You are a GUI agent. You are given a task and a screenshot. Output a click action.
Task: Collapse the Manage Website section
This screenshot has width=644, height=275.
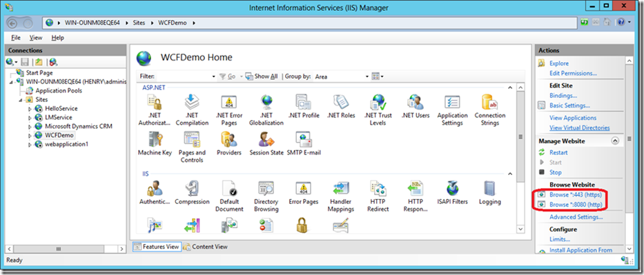615,141
